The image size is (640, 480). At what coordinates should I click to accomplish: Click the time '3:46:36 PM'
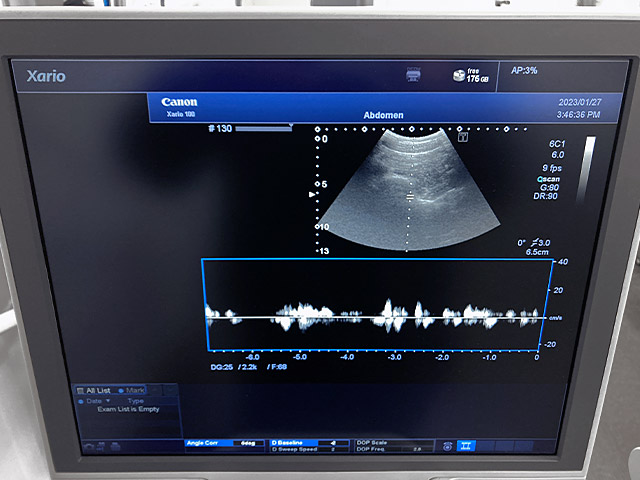578,115
